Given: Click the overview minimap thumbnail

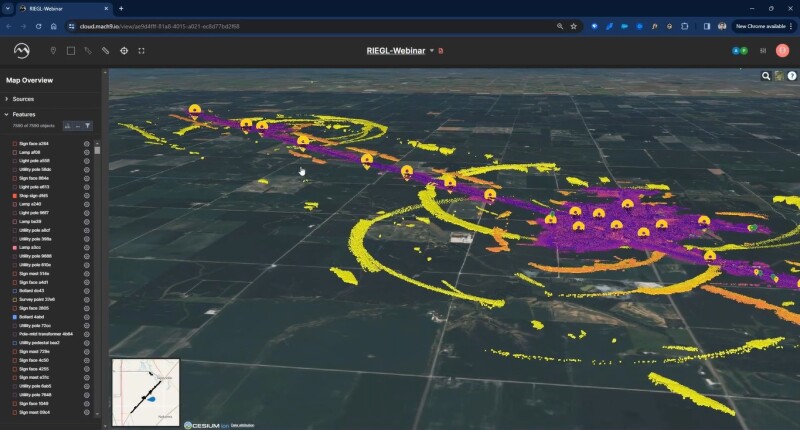Looking at the screenshot, I should click(x=146, y=387).
